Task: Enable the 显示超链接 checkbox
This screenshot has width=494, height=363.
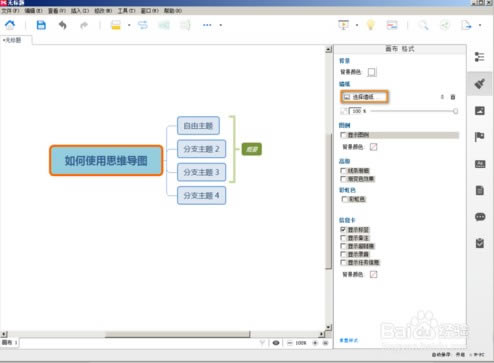Action: click(343, 246)
